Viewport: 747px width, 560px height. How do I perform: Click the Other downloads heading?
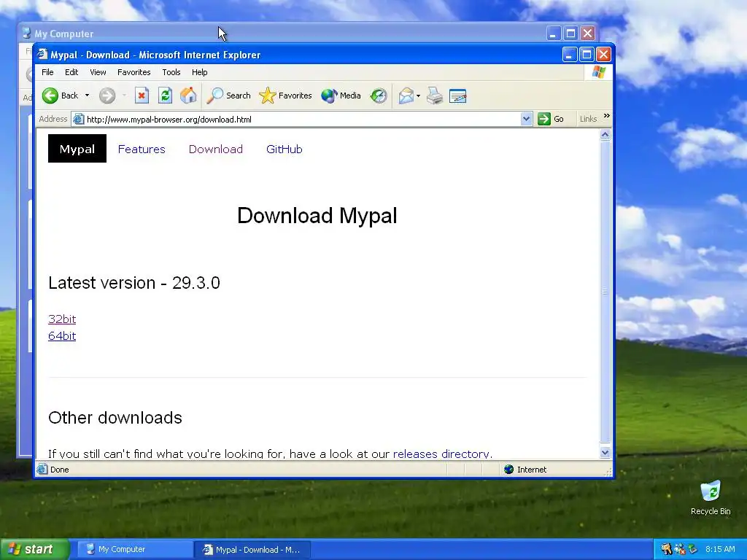[x=115, y=418]
